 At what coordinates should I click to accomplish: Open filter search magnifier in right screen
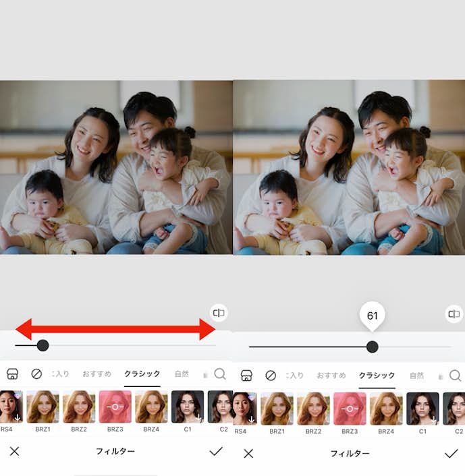(x=456, y=376)
